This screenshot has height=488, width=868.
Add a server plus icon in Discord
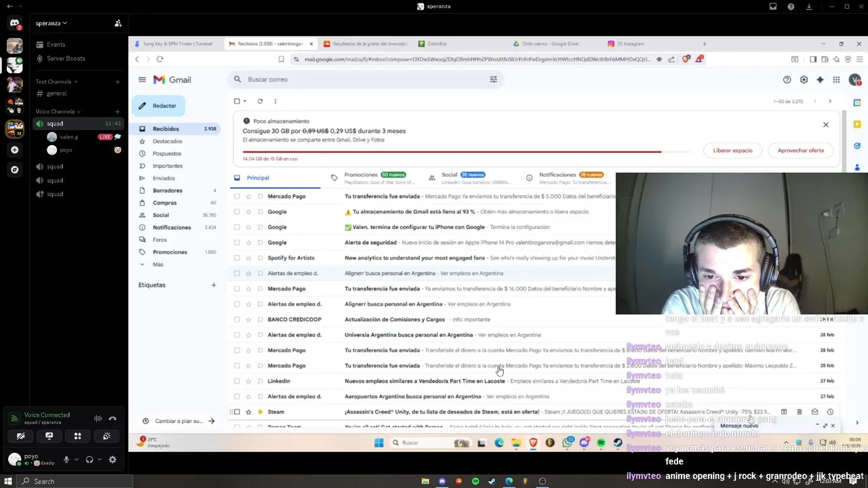point(14,149)
